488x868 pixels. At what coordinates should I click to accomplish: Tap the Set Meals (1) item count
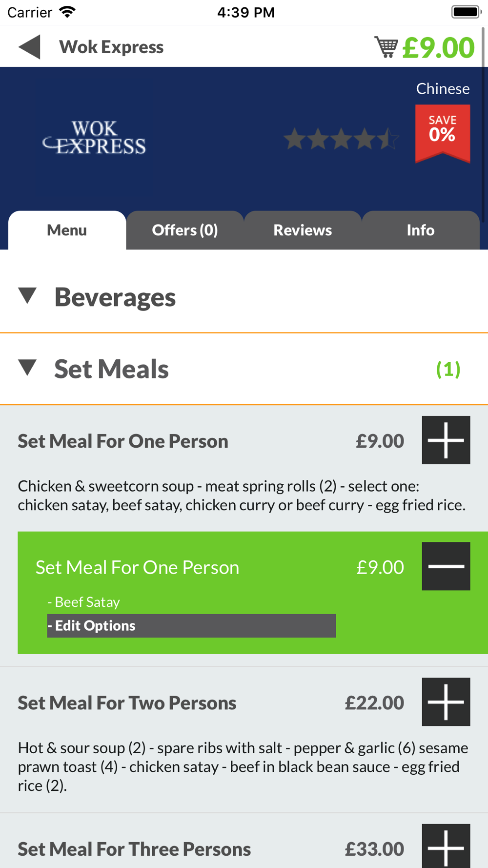coord(448,369)
